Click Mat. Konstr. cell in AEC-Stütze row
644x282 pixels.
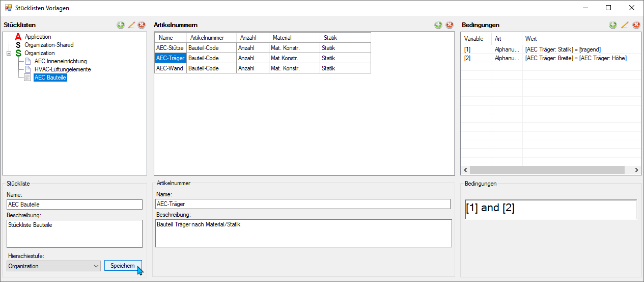295,48
